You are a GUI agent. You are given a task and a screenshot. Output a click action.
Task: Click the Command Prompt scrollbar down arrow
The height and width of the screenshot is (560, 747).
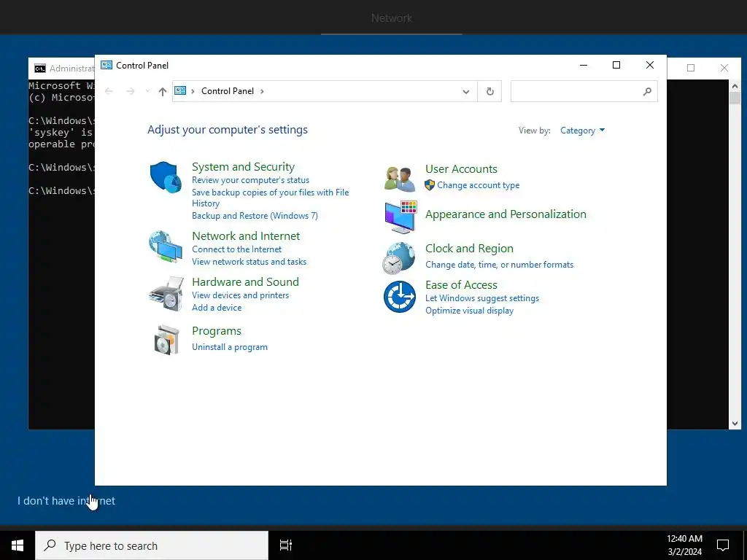point(735,424)
